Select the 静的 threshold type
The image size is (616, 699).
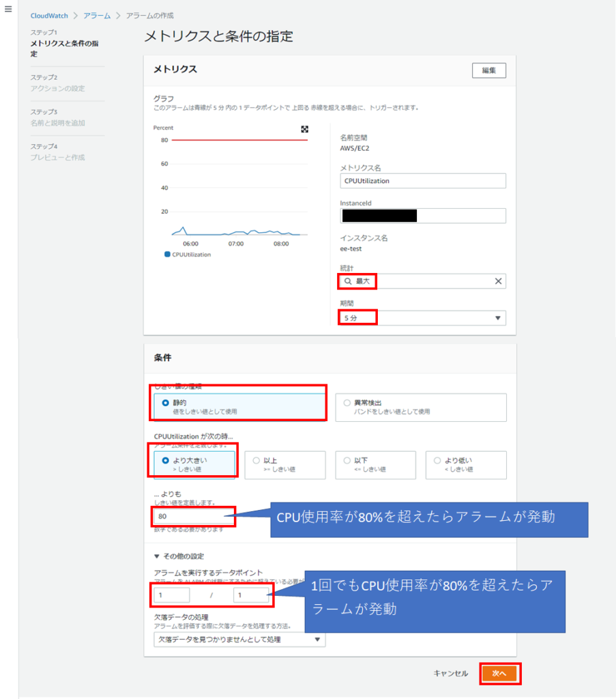pyautogui.click(x=239, y=407)
